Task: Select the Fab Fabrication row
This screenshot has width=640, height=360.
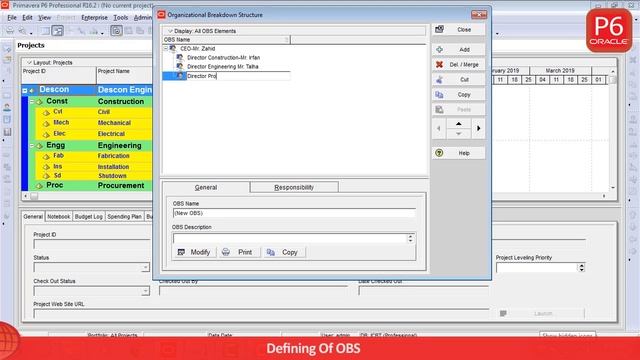Action: click(94, 156)
